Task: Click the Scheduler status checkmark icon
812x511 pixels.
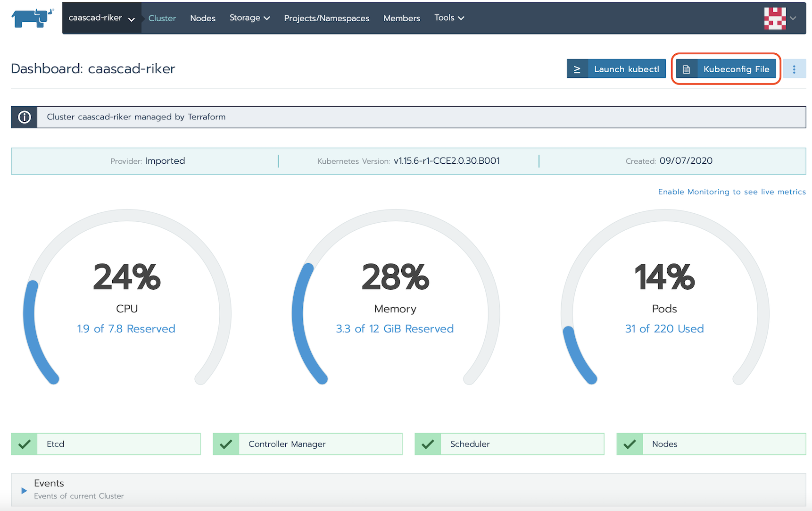Action: pyautogui.click(x=428, y=444)
